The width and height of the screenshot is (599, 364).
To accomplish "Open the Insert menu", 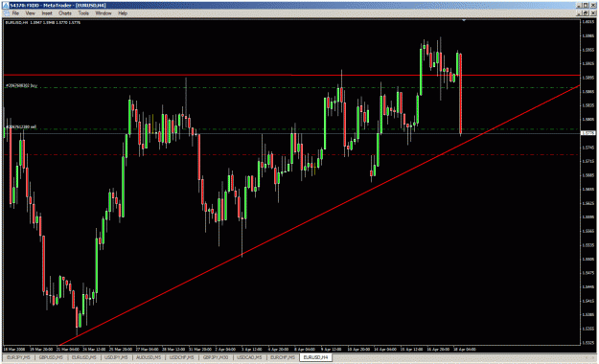I will tap(47, 13).
